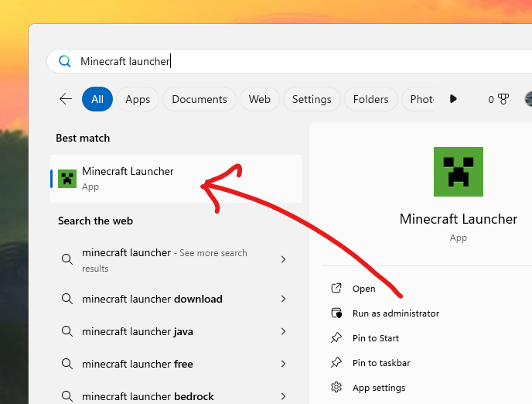Screen dimensions: 532x404
Task: Open the user profile avatar
Action: click(528, 99)
